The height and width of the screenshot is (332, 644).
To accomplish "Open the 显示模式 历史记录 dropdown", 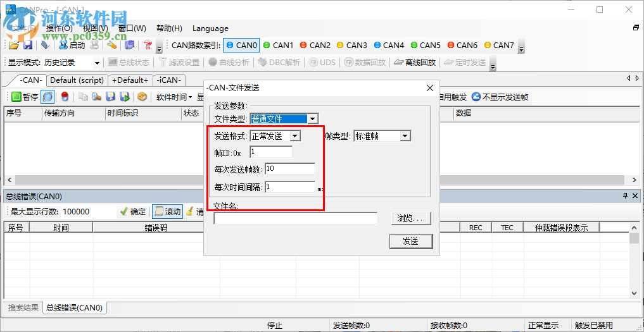I will point(98,63).
